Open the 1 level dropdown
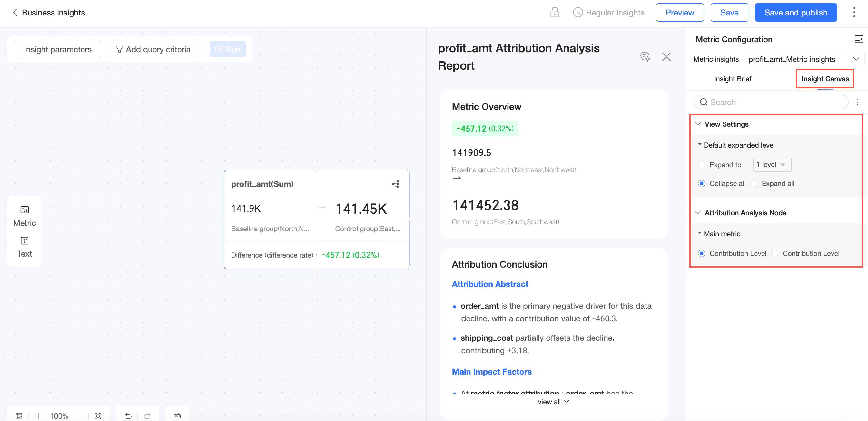This screenshot has width=868, height=421. [x=772, y=165]
